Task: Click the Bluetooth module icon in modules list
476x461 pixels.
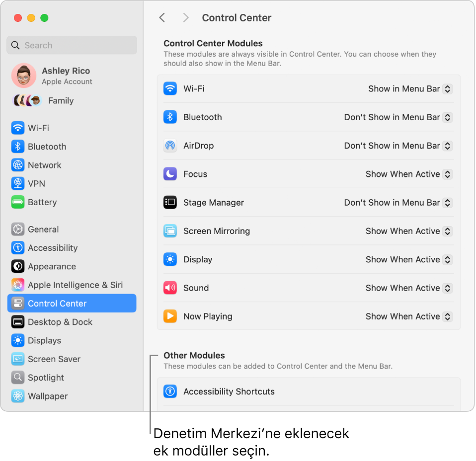Action: (x=170, y=117)
